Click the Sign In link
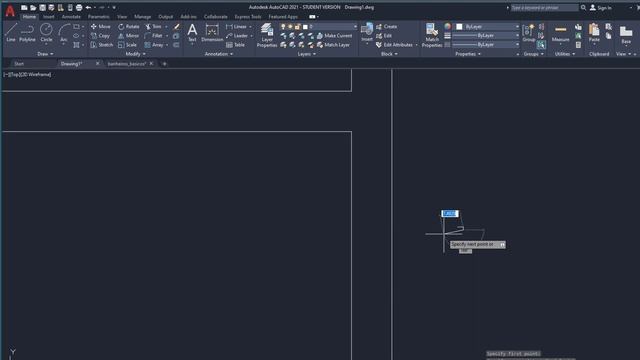640x360 pixels. tap(601, 8)
